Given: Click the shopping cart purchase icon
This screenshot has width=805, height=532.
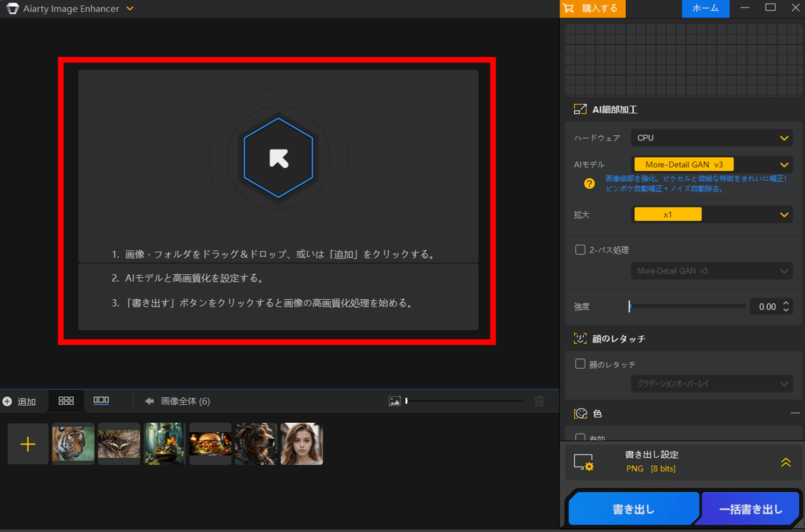Looking at the screenshot, I should (569, 9).
